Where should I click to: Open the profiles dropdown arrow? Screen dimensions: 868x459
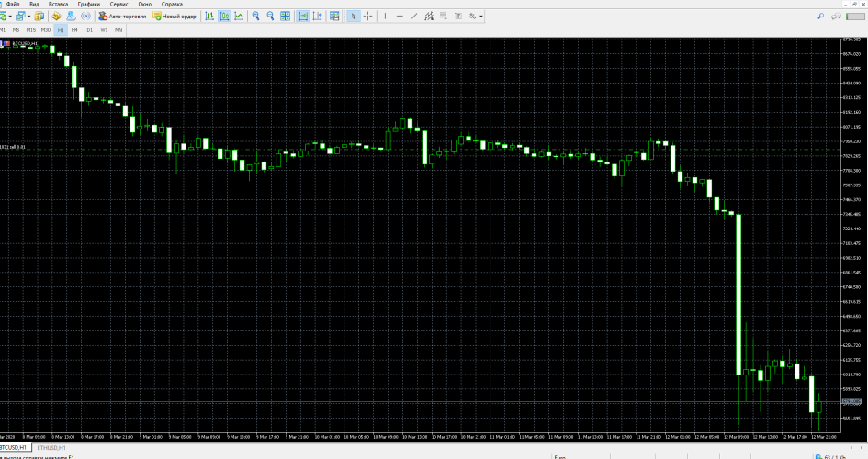point(28,16)
